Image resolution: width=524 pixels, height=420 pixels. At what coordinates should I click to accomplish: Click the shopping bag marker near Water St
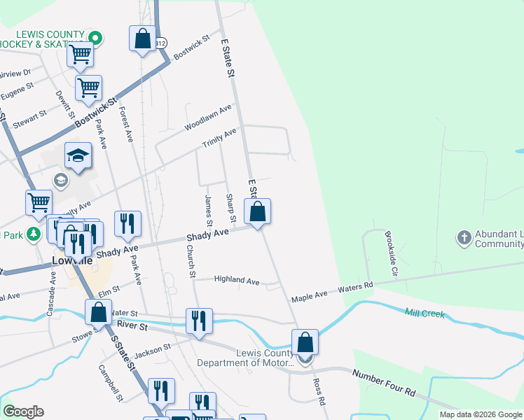pyautogui.click(x=98, y=313)
